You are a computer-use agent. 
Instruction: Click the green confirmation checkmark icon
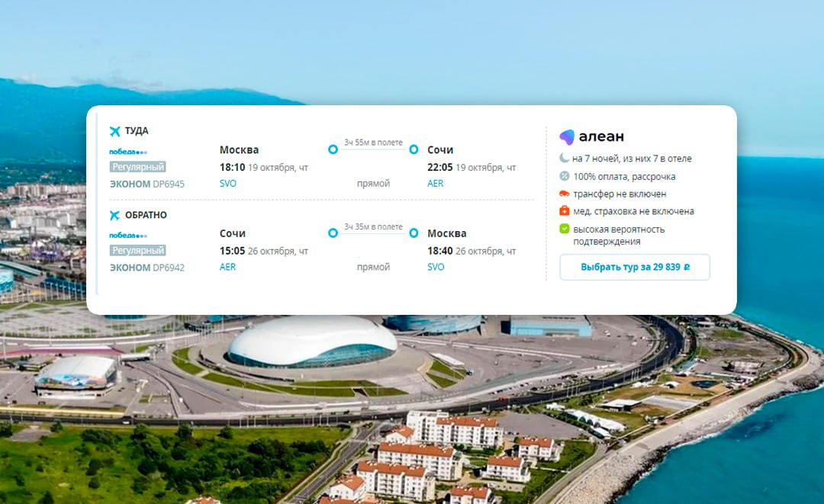click(x=564, y=229)
